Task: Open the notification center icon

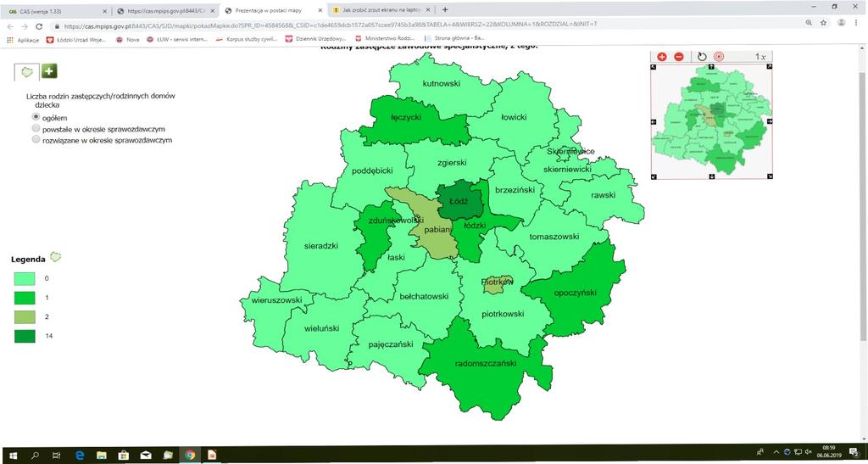Action: 854,454
